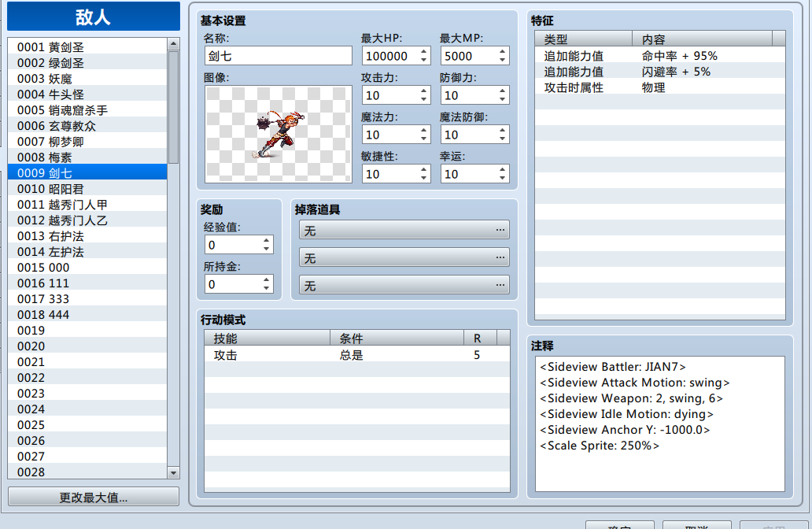Select enemy 0004 牛头怪
812x529 pixels.
pos(87,94)
